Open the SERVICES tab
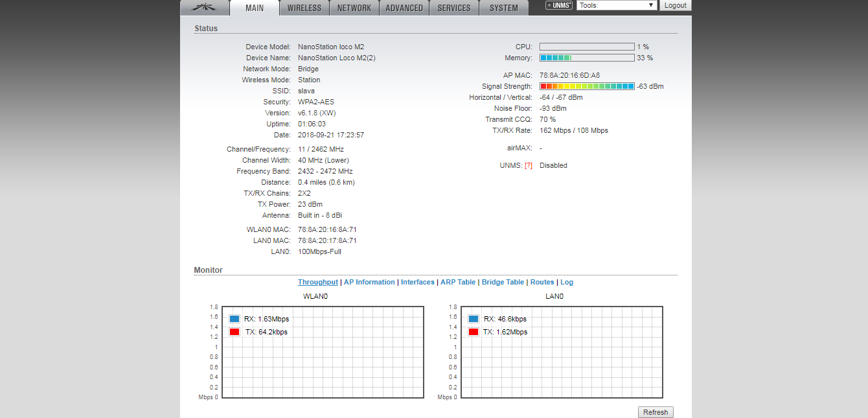Image resolution: width=868 pixels, height=418 pixels. click(x=454, y=8)
